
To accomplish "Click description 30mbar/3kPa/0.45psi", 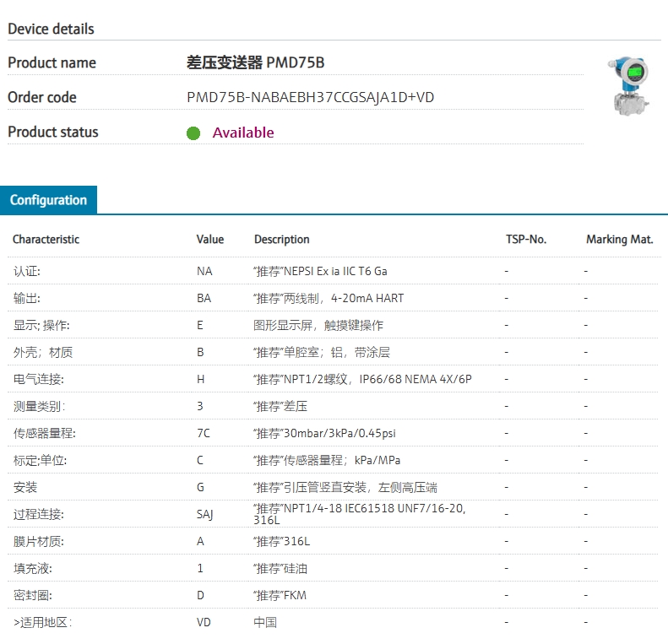I will (324, 433).
